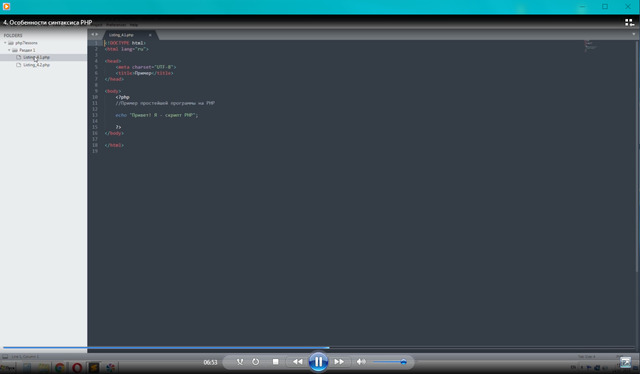Click the echo statement line
Viewport: 640px width, 374px height.
157,115
